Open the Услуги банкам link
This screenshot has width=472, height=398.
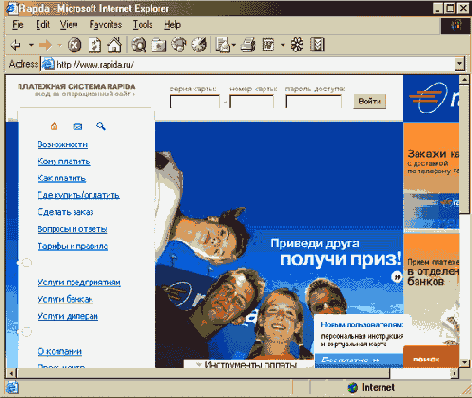coord(65,299)
